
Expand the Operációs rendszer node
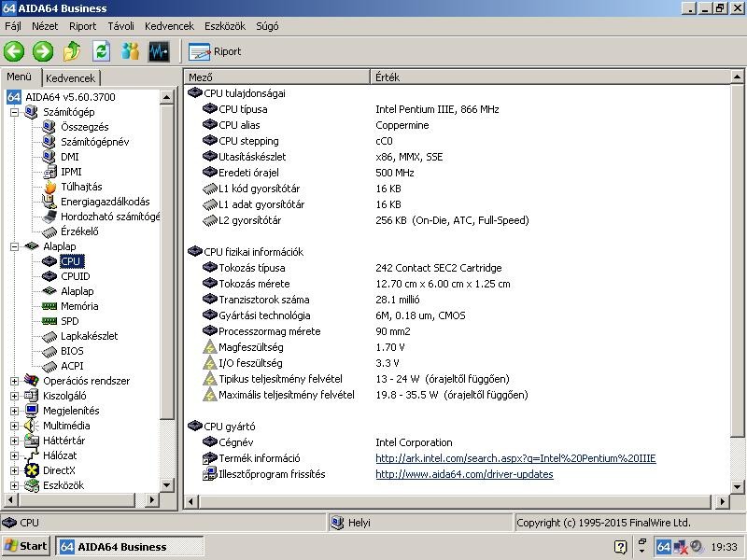(x=14, y=381)
